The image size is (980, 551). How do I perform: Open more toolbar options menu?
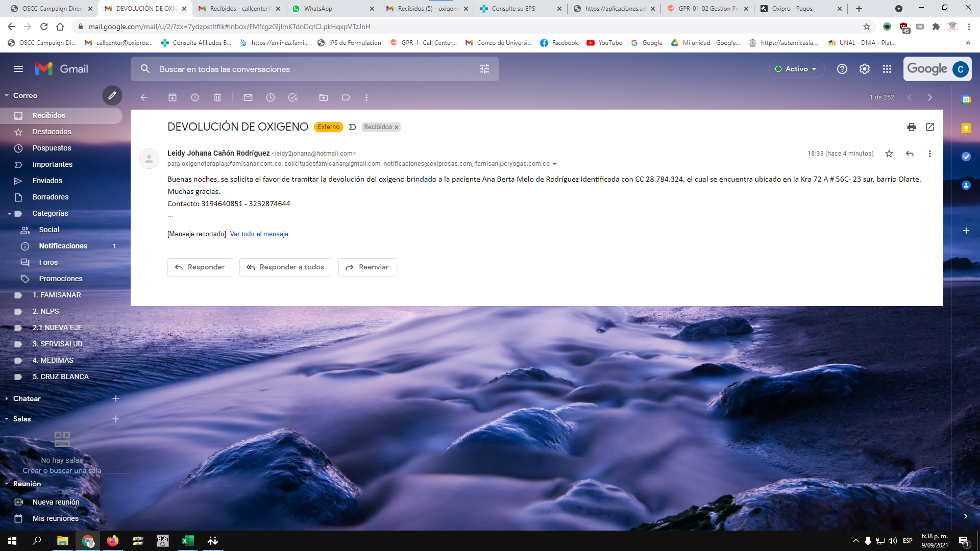[x=366, y=97]
